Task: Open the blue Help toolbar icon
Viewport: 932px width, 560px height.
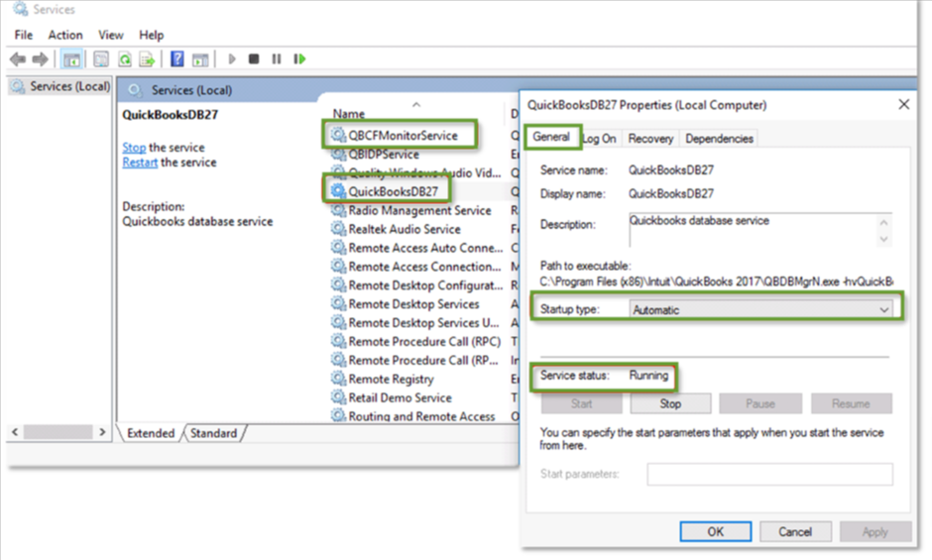Action: coord(177,58)
